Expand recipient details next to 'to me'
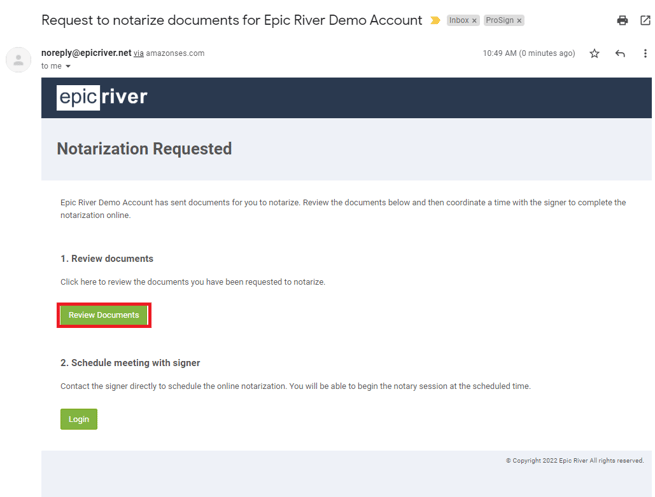 click(x=68, y=66)
